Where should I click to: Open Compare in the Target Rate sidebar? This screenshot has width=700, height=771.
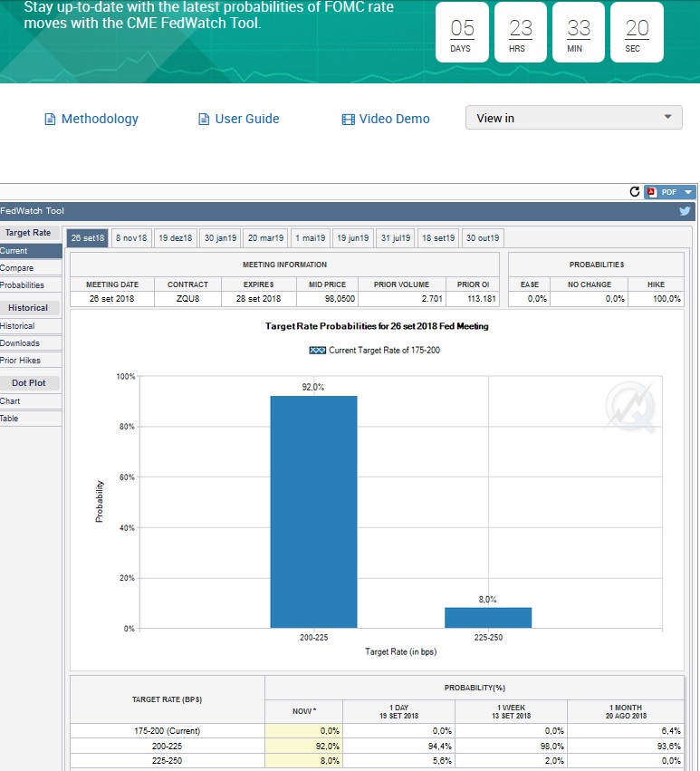tap(18, 268)
